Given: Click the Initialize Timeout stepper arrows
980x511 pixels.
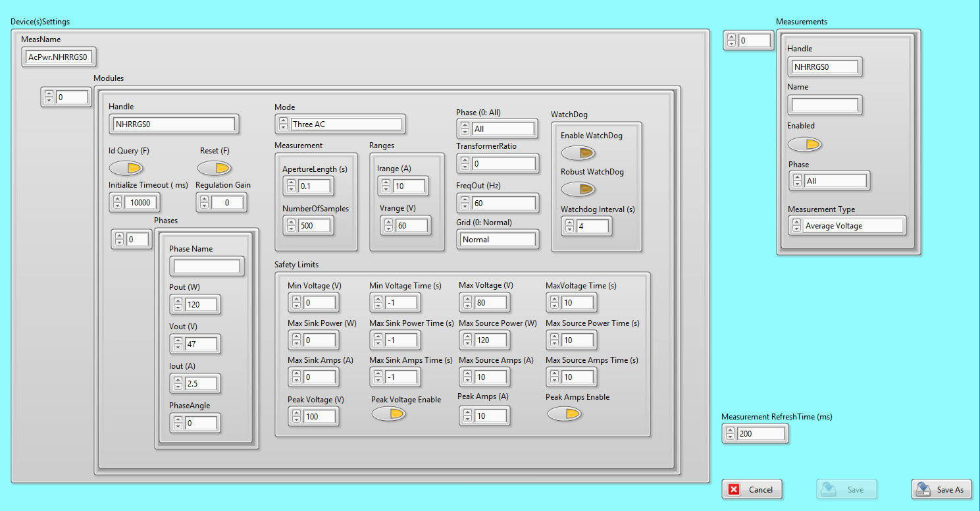Looking at the screenshot, I should pyautogui.click(x=117, y=203).
